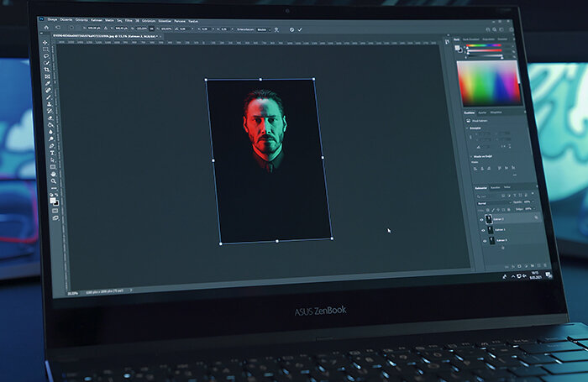The image size is (588, 382).
Task: Hide the bottom Katman 0 layer
Action: [x=485, y=241]
